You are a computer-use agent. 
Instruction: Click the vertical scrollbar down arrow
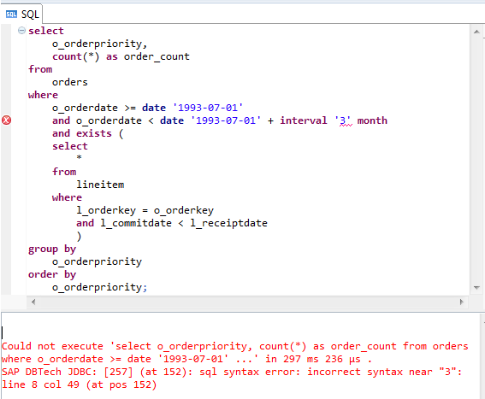(476, 288)
